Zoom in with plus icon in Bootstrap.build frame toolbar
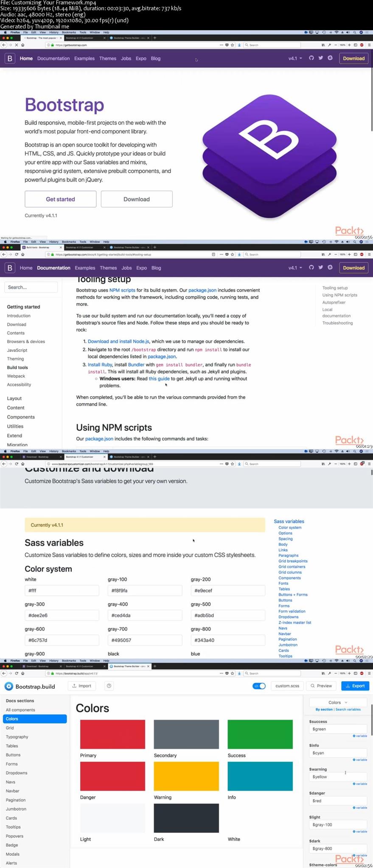The width and height of the screenshot is (373, 868). (x=349, y=673)
